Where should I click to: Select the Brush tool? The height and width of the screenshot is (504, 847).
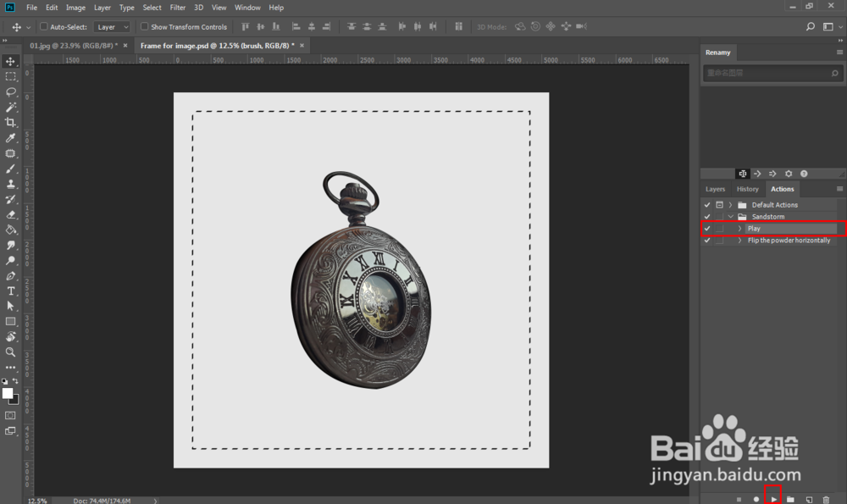tap(10, 169)
